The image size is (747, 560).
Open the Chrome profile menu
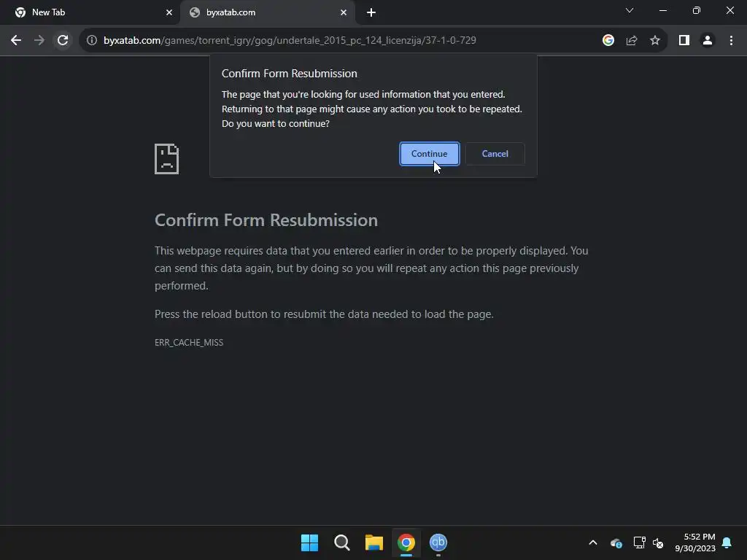[x=708, y=41]
